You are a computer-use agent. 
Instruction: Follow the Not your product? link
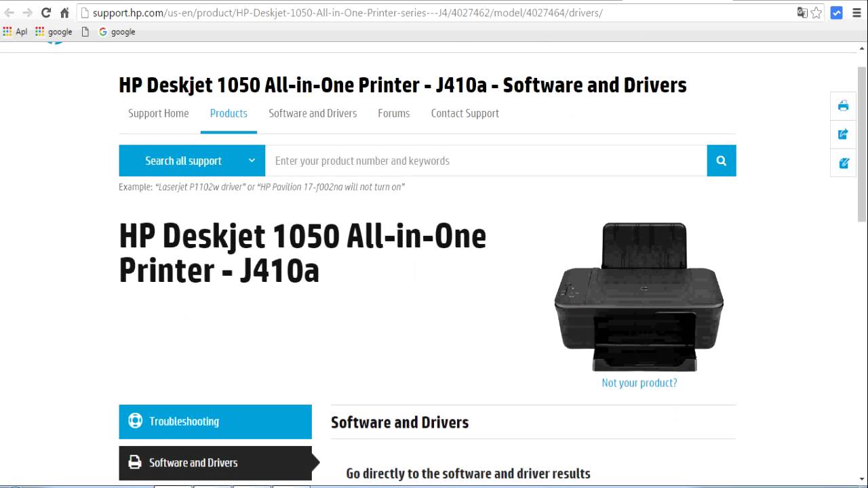tap(639, 383)
